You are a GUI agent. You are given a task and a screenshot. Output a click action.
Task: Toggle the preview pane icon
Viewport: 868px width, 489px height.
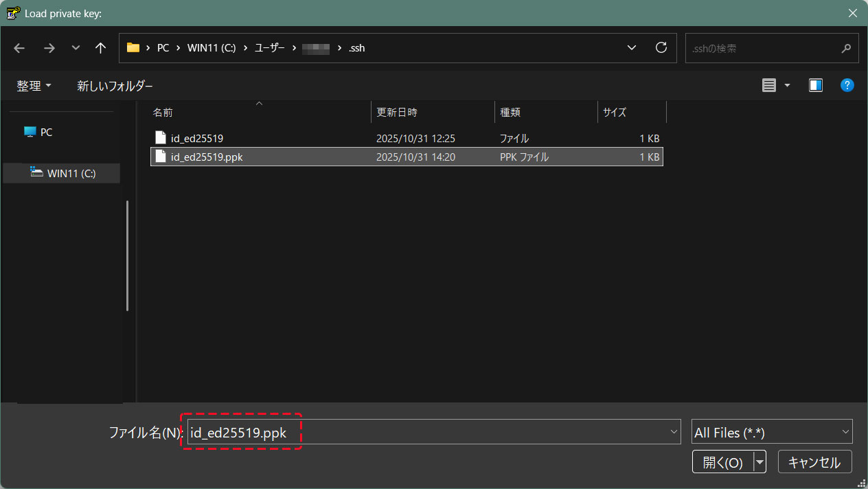tap(816, 85)
